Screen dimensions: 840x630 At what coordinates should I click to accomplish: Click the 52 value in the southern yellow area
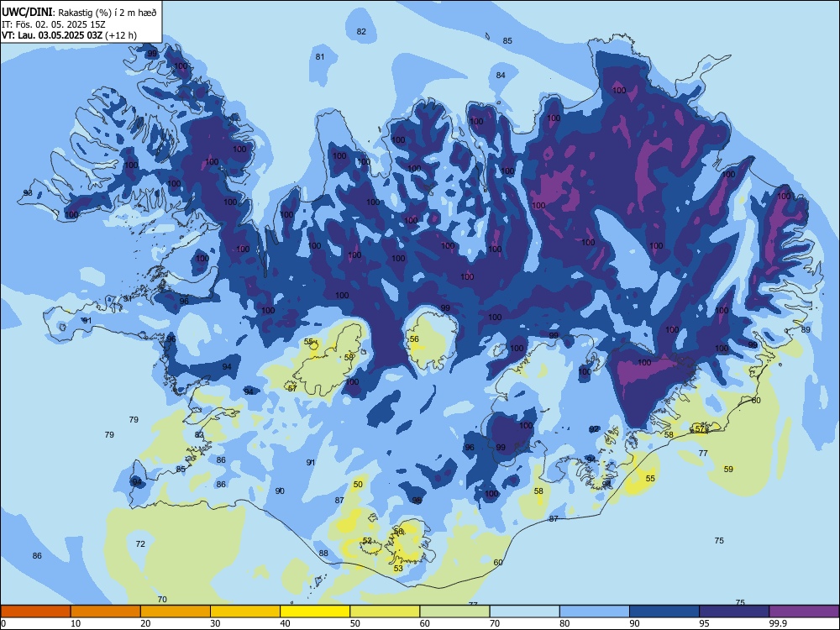(367, 540)
